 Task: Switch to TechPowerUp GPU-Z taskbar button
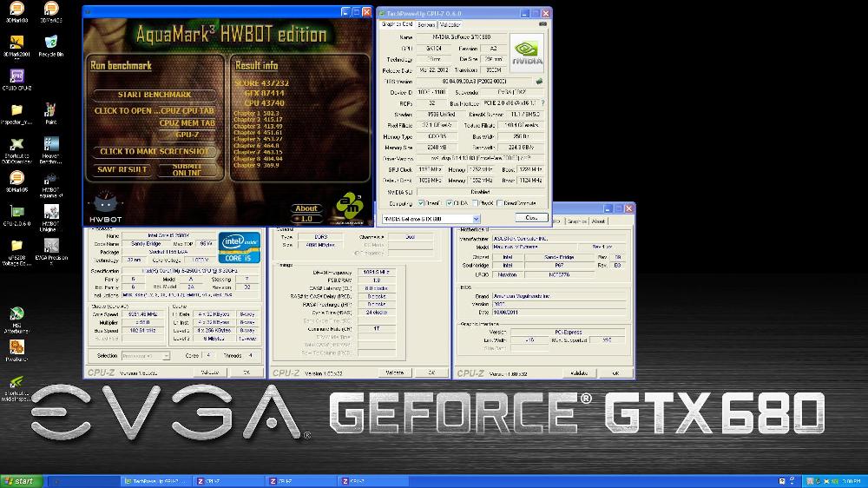click(156, 481)
